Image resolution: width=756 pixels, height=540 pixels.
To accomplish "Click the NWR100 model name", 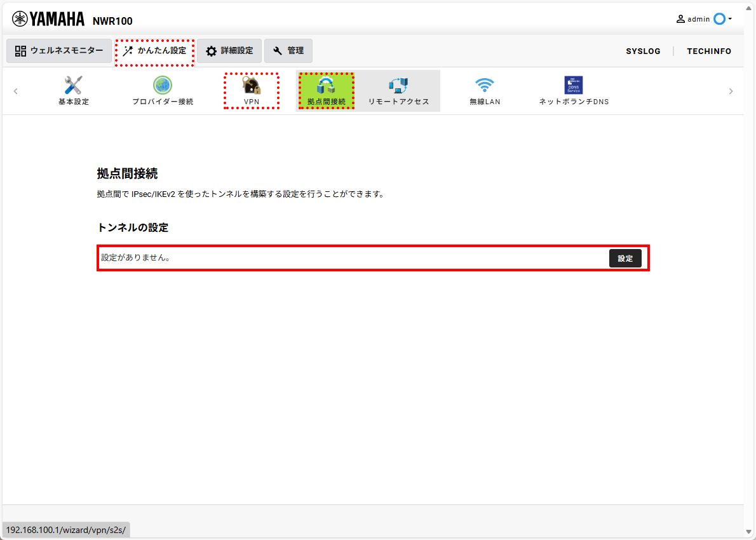I will click(x=112, y=21).
